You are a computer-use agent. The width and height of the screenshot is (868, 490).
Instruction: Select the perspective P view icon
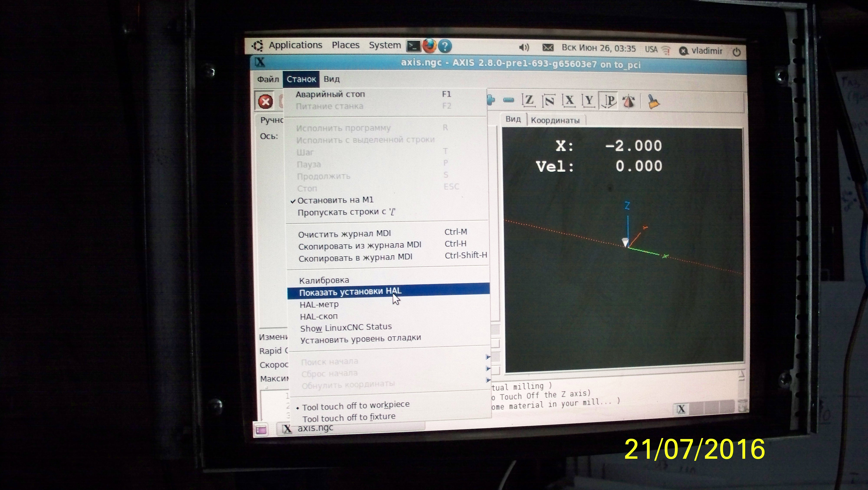[609, 101]
